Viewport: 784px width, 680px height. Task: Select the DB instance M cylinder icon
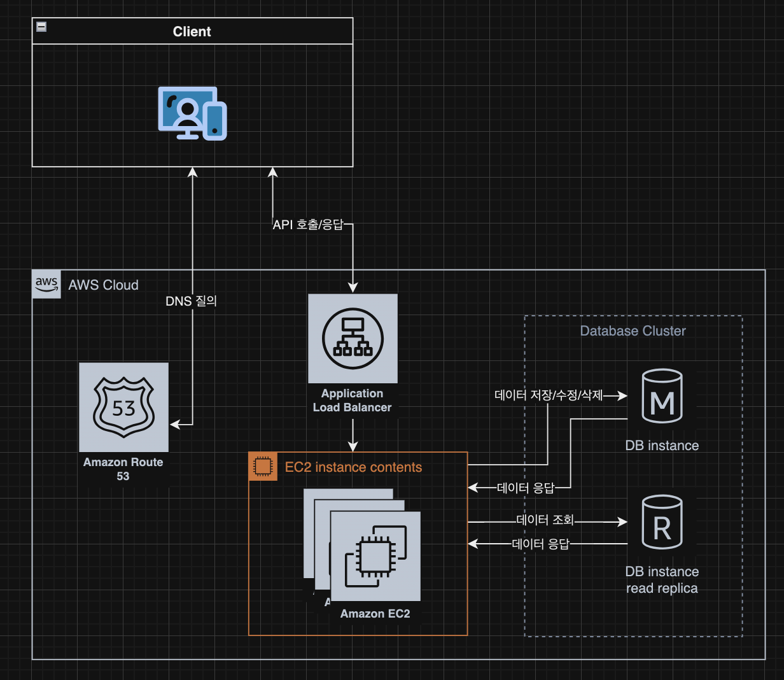point(662,396)
